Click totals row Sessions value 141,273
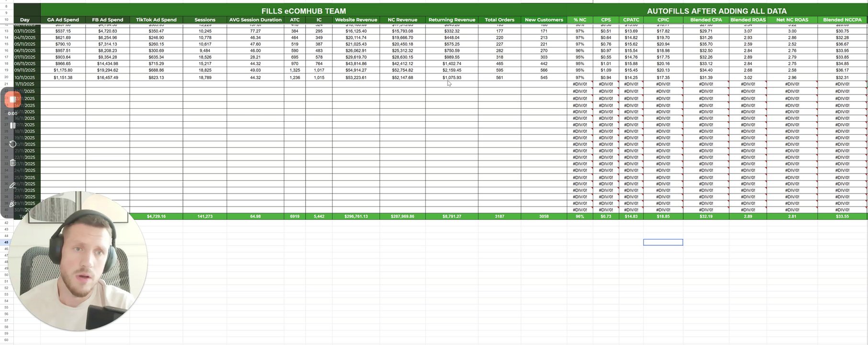The height and width of the screenshot is (345, 868). 205,216
